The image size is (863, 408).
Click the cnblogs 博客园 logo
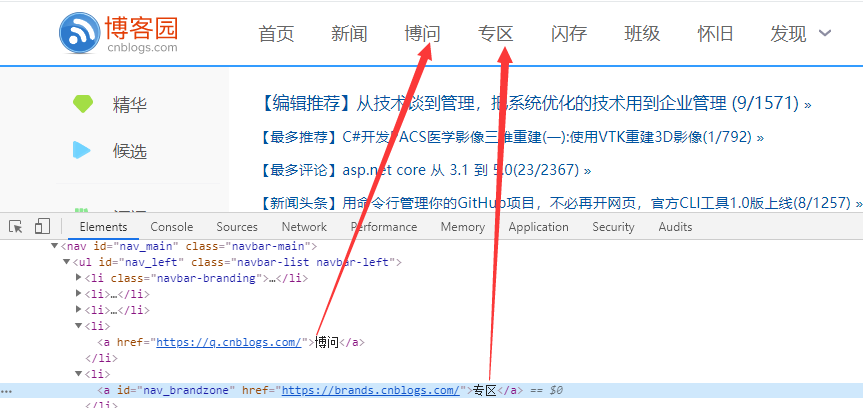pyautogui.click(x=118, y=32)
